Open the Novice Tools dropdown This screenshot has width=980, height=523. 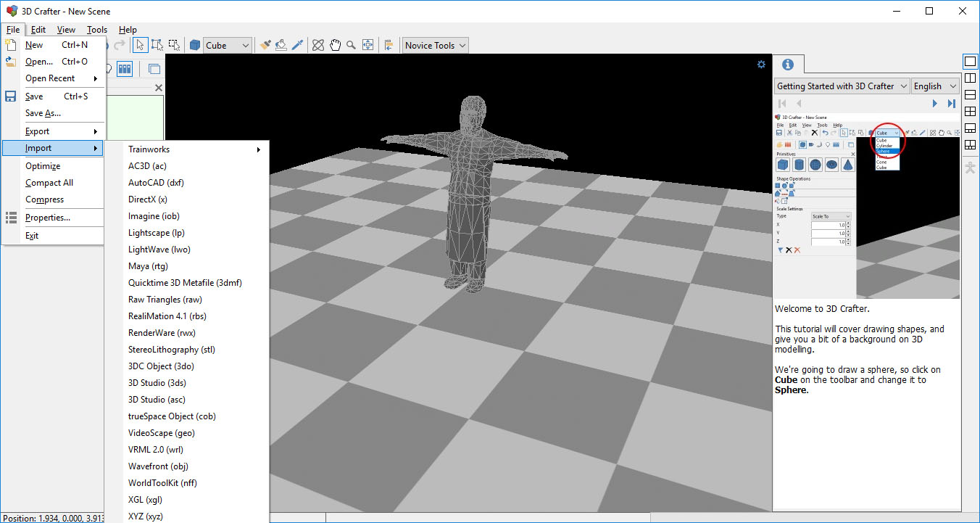pos(435,45)
